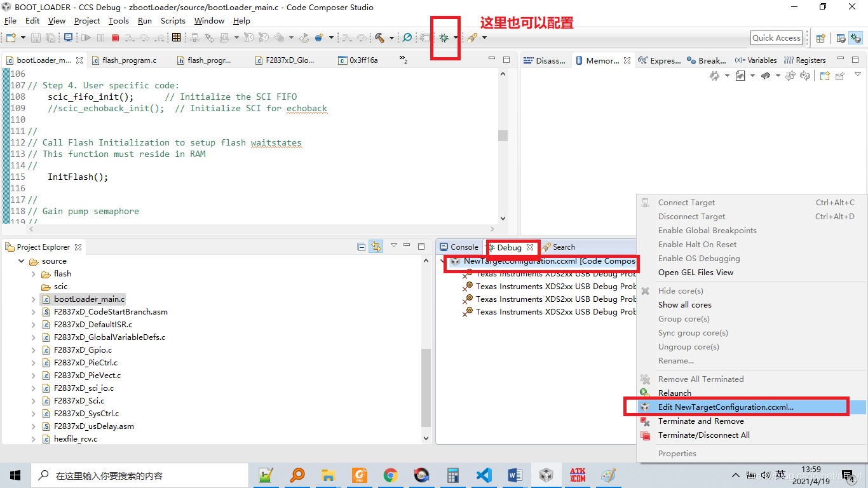Viewport: 868px width, 488px height.
Task: Refresh the Memory Browser contents
Action: [x=804, y=75]
